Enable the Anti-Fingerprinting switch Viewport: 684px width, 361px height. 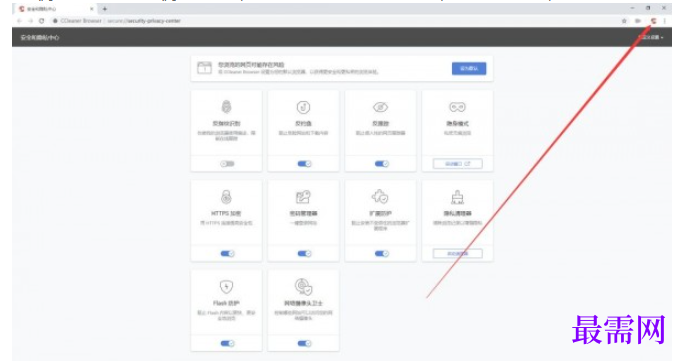[x=227, y=164]
